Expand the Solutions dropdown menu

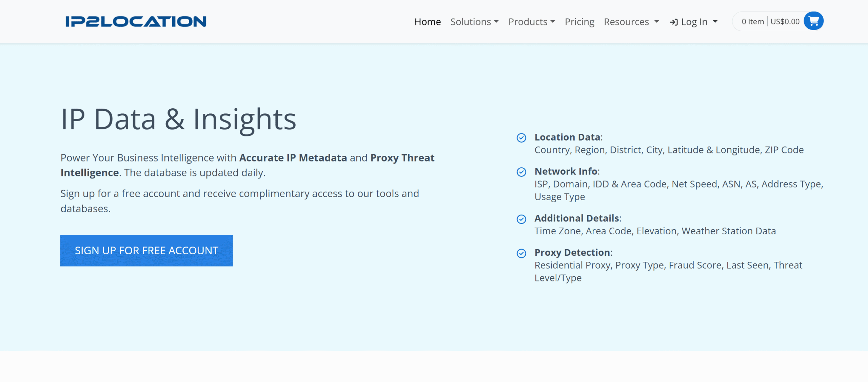pyautogui.click(x=474, y=22)
